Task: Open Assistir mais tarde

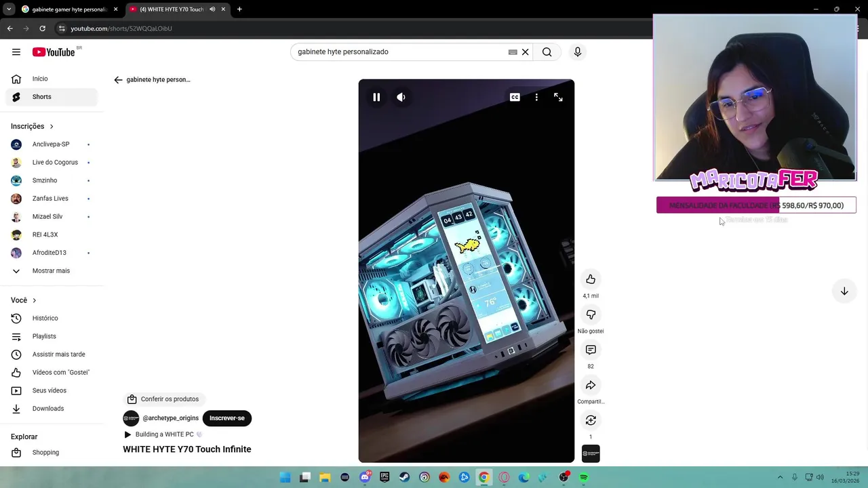Action: (52, 354)
